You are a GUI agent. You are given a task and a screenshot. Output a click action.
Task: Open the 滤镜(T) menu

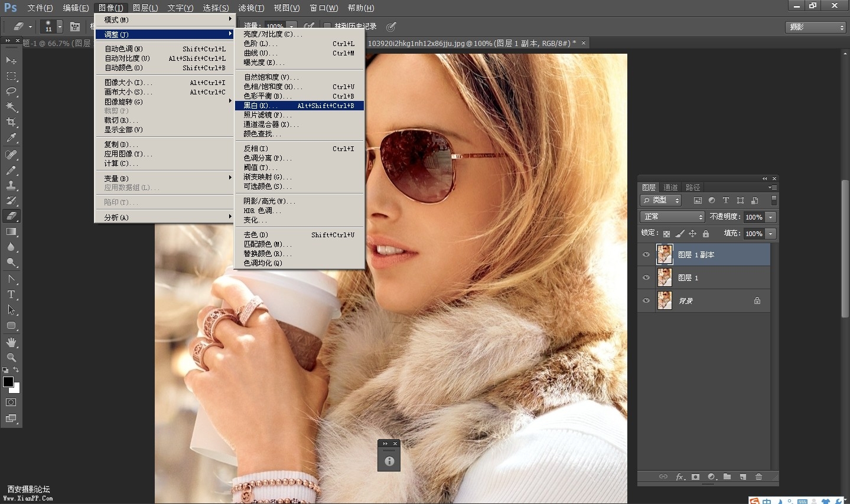click(251, 8)
